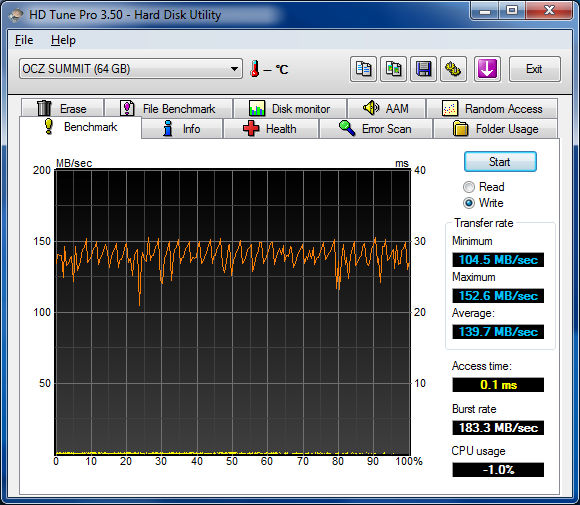This screenshot has height=505, width=580.
Task: Click the copy text to clipboard icon
Action: (363, 69)
